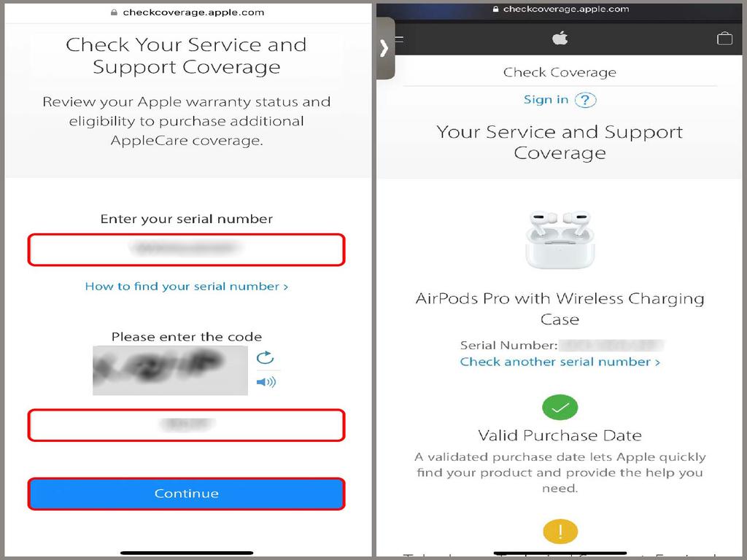
Task: Click the yellow exclamation warning icon
Action: click(560, 532)
